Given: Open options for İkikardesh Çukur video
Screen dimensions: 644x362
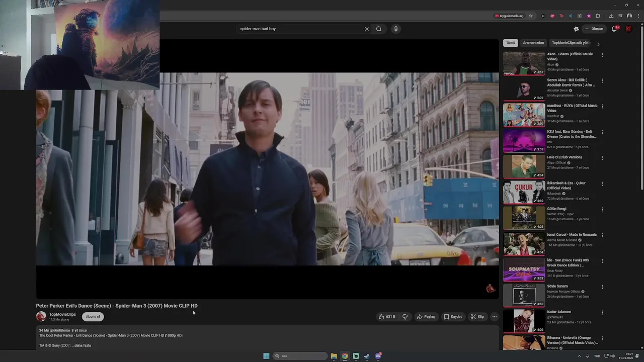Looking at the screenshot, I should coord(602,184).
